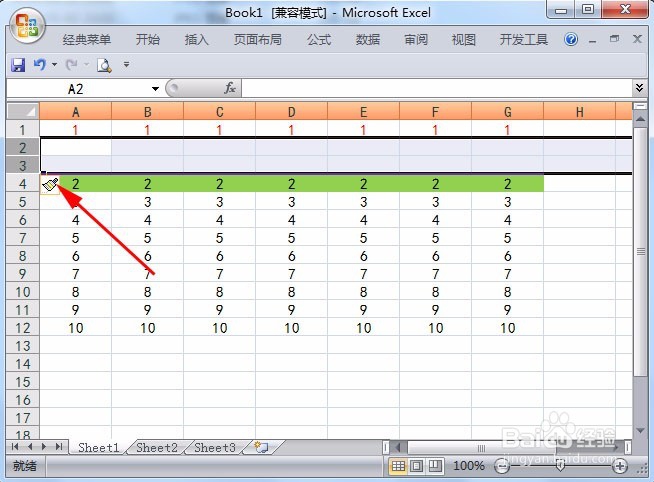Click the redo arrow icon

pos(71,65)
